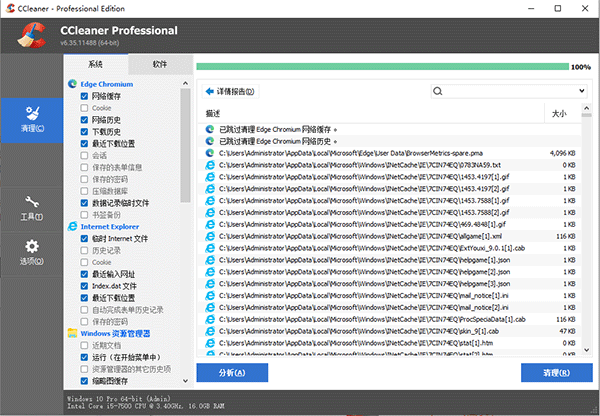This screenshot has height=416, width=600.
Task: Click the CCleaner logo in header
Action: (32, 35)
